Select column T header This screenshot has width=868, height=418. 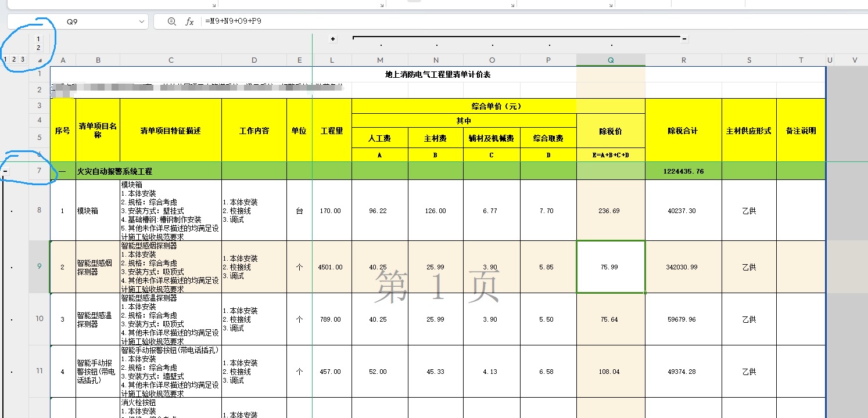point(801,60)
